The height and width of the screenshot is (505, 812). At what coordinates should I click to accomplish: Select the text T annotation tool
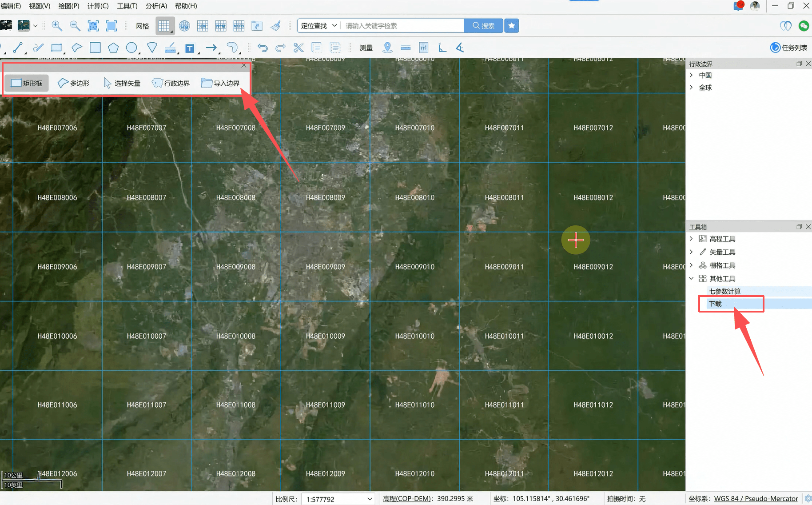pyautogui.click(x=190, y=48)
